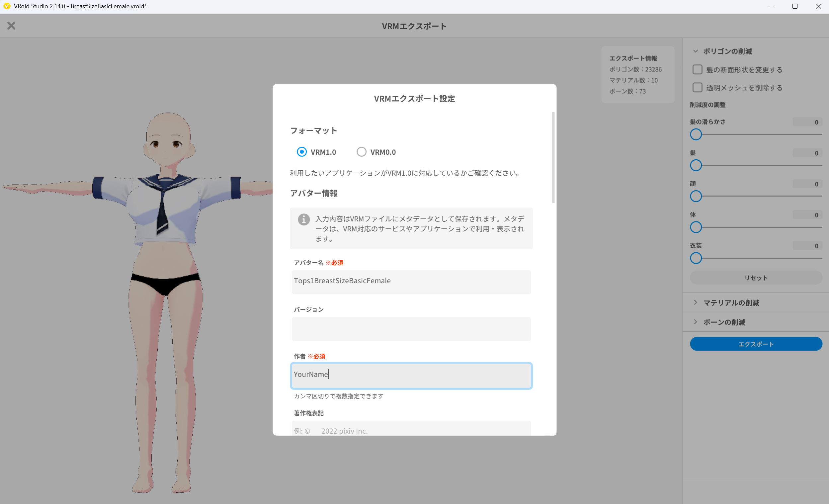Screen dimensions: 829x504
Task: Click the アバター名 input field
Action: pyautogui.click(x=411, y=282)
